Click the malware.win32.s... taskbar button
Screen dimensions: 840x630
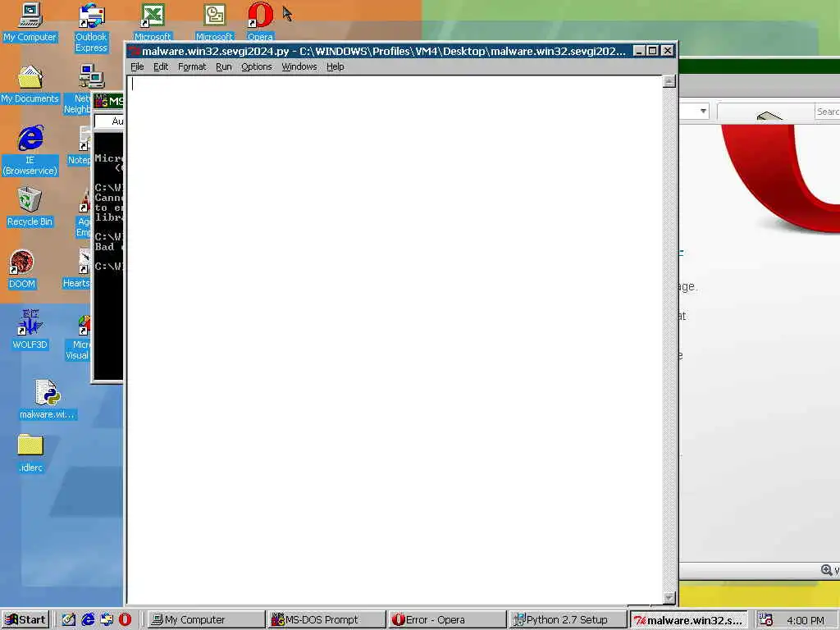(x=688, y=620)
